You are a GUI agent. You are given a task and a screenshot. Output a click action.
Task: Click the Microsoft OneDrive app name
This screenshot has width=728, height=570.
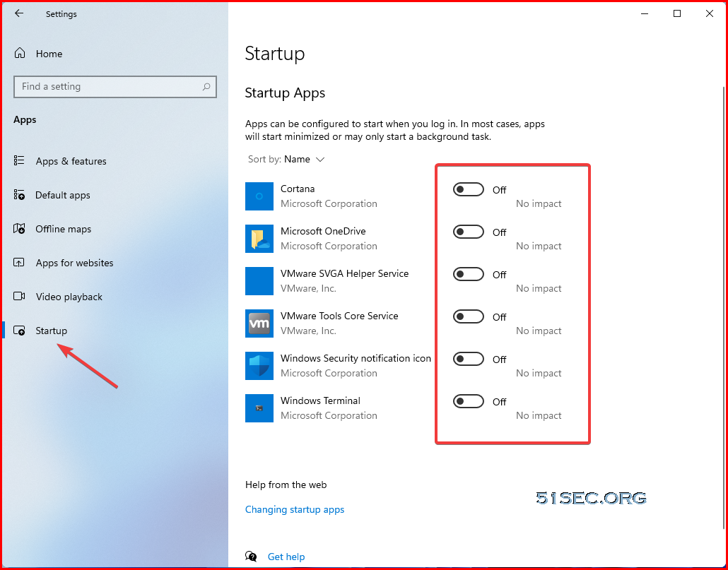tap(323, 231)
